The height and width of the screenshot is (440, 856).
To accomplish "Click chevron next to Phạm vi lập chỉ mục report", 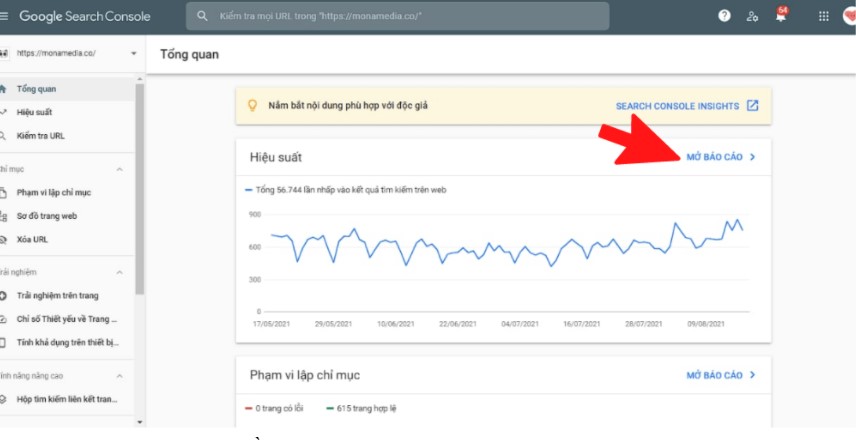I will coord(752,375).
